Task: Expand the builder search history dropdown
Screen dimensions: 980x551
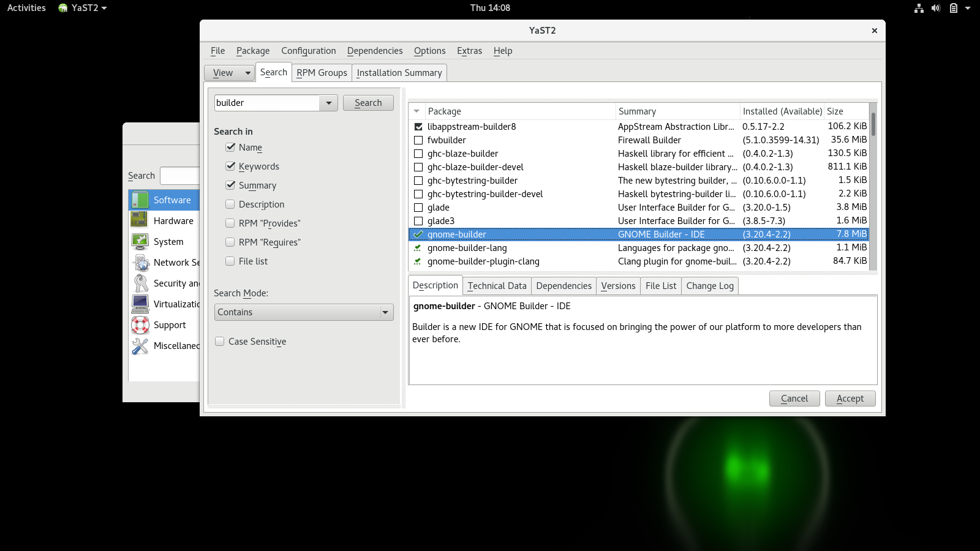Action: (328, 103)
